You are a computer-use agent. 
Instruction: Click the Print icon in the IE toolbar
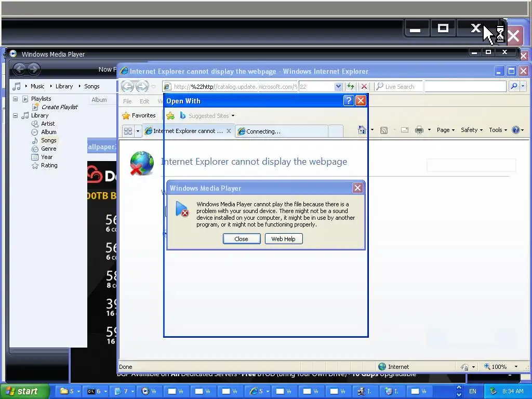(419, 130)
